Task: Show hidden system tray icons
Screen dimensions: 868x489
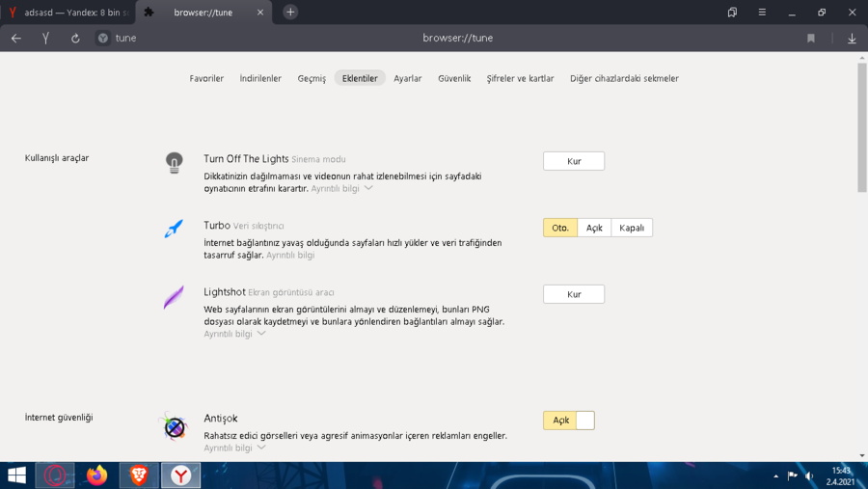Action: click(775, 476)
